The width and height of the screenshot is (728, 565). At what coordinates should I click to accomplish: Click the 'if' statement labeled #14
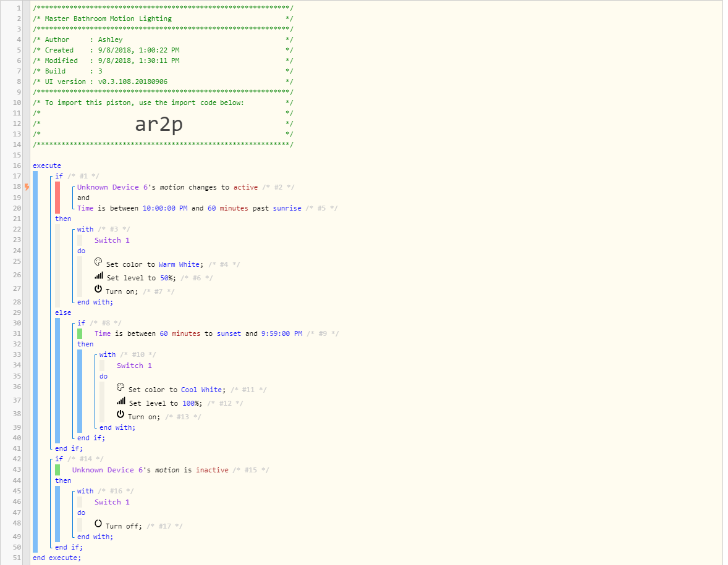click(x=59, y=459)
